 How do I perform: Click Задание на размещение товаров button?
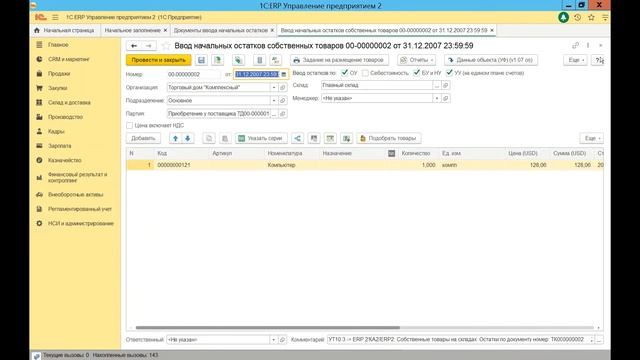click(340, 60)
